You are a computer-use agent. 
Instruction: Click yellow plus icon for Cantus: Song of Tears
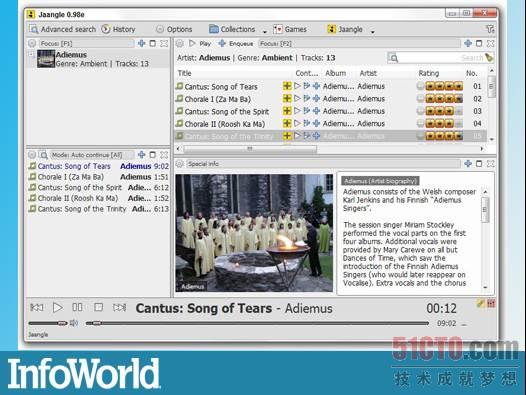click(x=287, y=86)
